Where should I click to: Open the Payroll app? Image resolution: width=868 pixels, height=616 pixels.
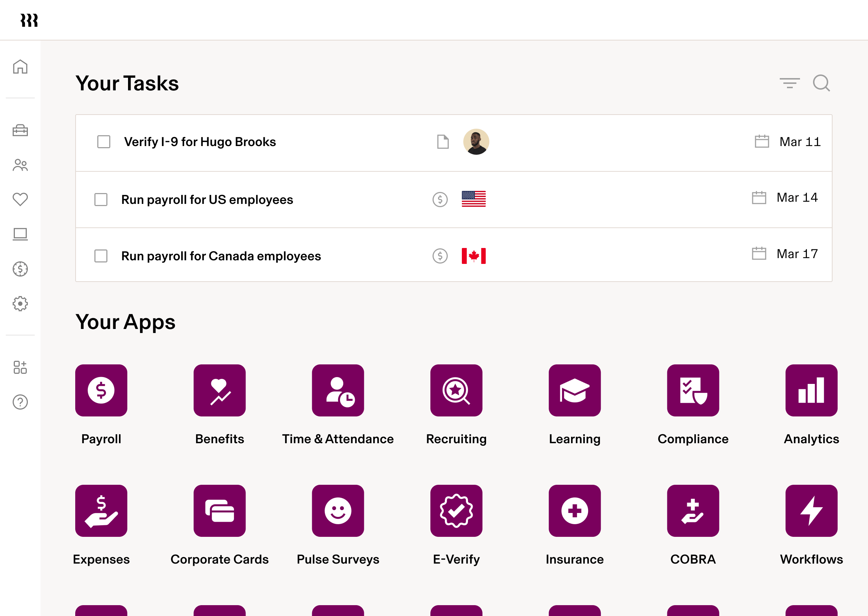coord(101,391)
